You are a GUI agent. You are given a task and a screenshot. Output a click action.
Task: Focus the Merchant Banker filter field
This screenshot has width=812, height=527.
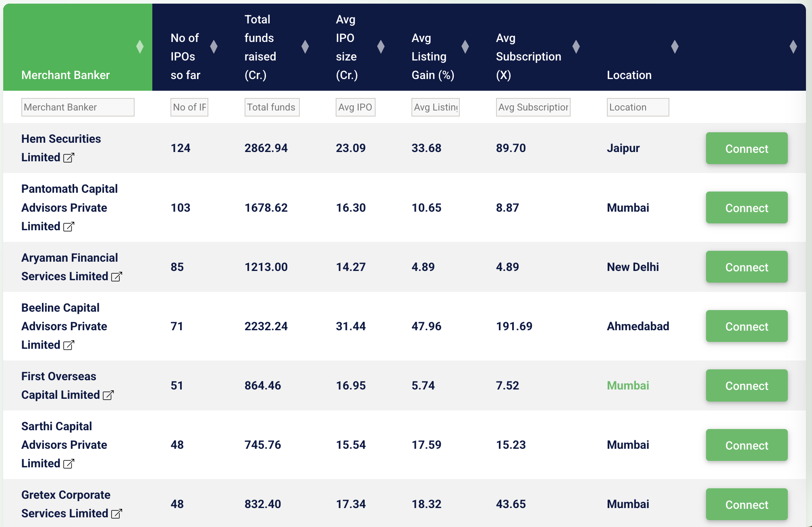pyautogui.click(x=78, y=107)
